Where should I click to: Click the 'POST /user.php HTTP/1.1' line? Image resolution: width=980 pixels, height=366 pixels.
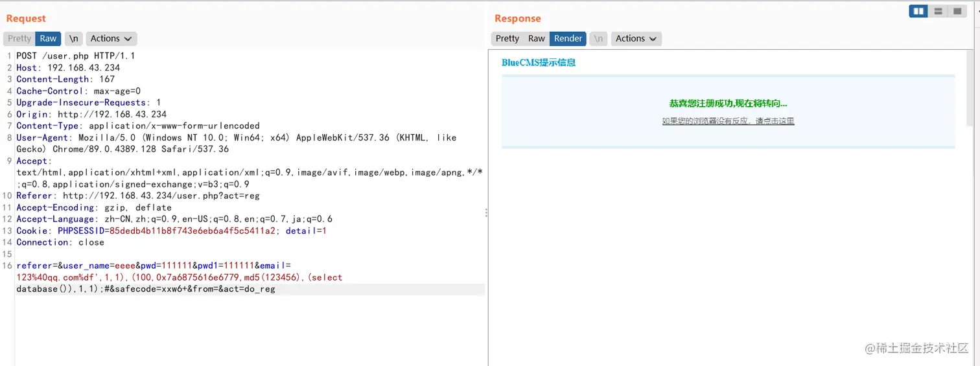coord(76,56)
